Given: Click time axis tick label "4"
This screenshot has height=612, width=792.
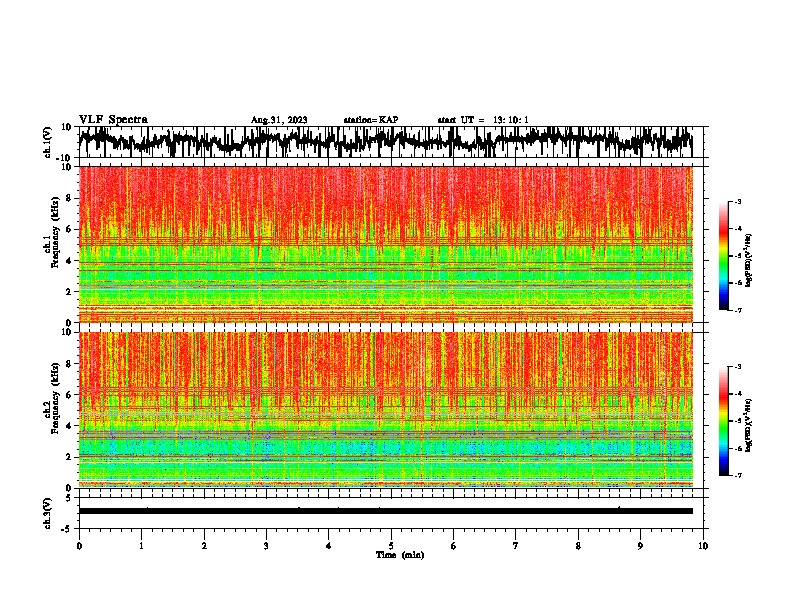Looking at the screenshot, I should [x=329, y=546].
